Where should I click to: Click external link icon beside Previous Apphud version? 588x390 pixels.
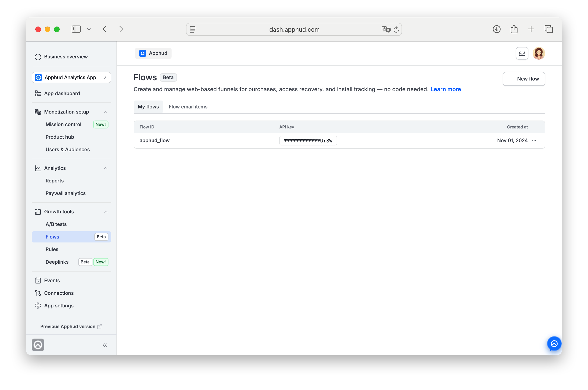pyautogui.click(x=100, y=327)
